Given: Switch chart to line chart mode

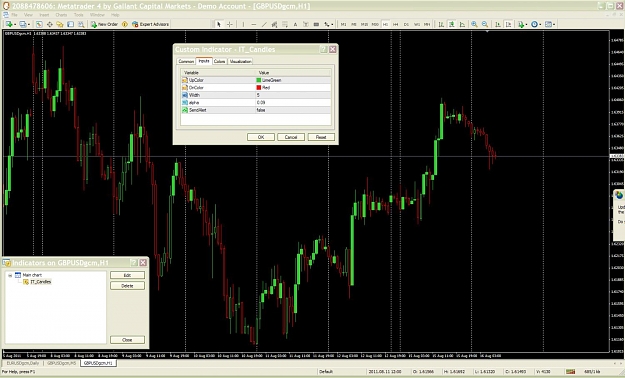Looking at the screenshot, I should coord(462,24).
